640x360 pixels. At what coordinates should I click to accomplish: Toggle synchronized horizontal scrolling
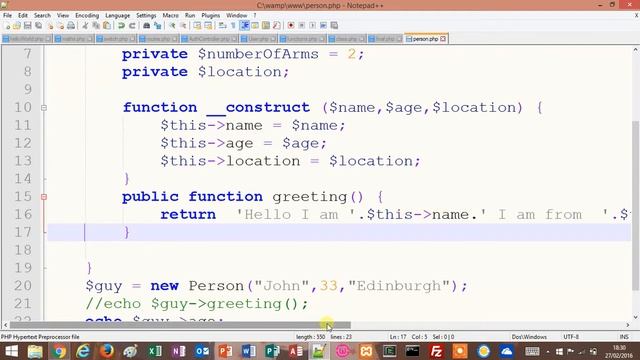pos(208,25)
